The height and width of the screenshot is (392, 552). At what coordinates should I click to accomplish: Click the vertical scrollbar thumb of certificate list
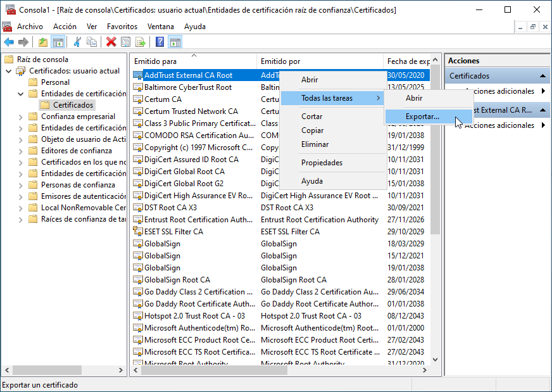pos(435,149)
